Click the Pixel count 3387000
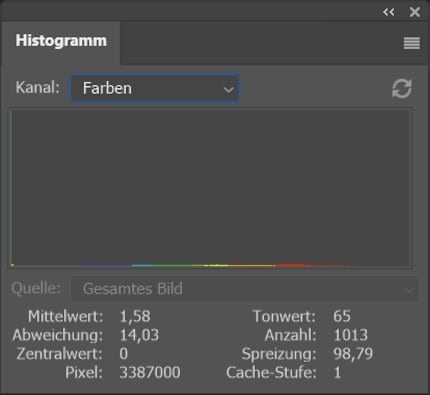The width and height of the screenshot is (430, 395). [x=150, y=372]
